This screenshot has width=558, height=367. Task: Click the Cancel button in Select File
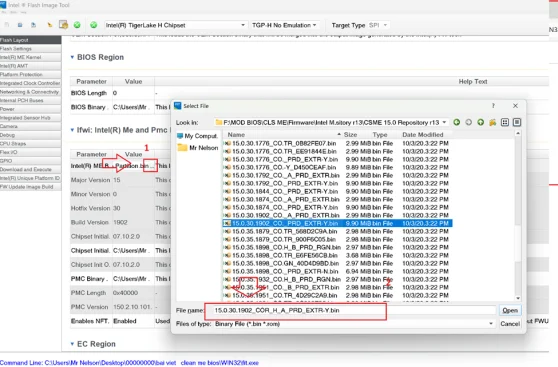point(510,324)
